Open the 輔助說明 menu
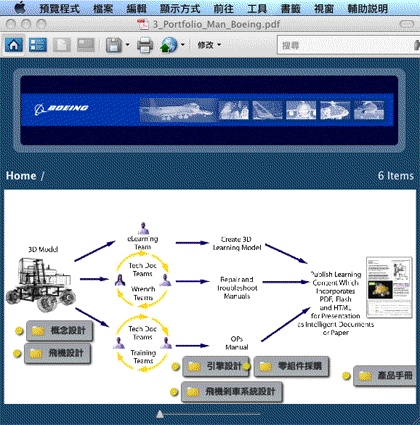The width and height of the screenshot is (420, 425). point(368,8)
